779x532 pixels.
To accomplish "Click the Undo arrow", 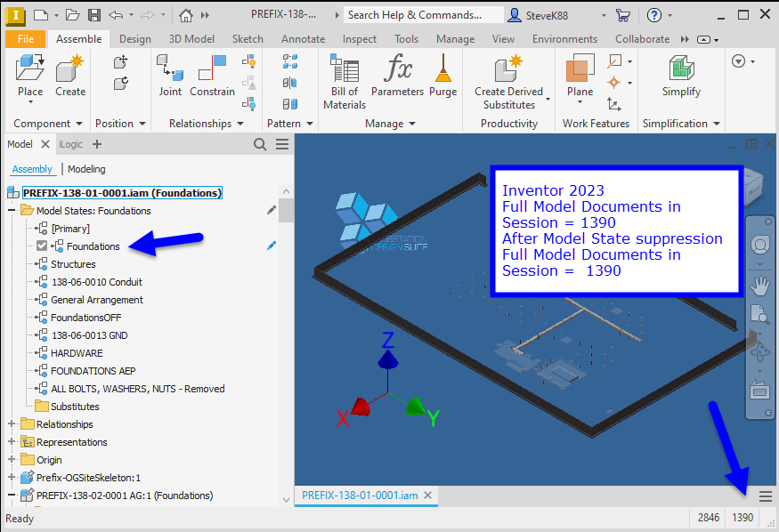I will pyautogui.click(x=116, y=15).
